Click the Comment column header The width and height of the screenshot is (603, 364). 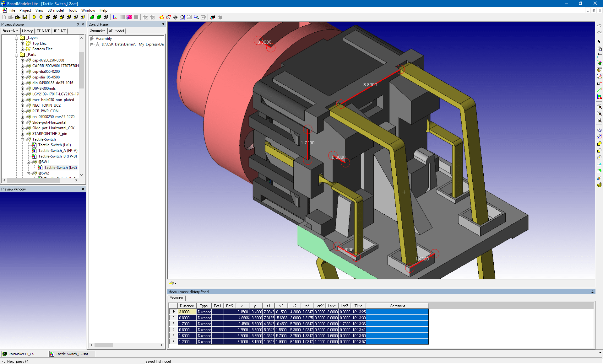(x=397, y=306)
